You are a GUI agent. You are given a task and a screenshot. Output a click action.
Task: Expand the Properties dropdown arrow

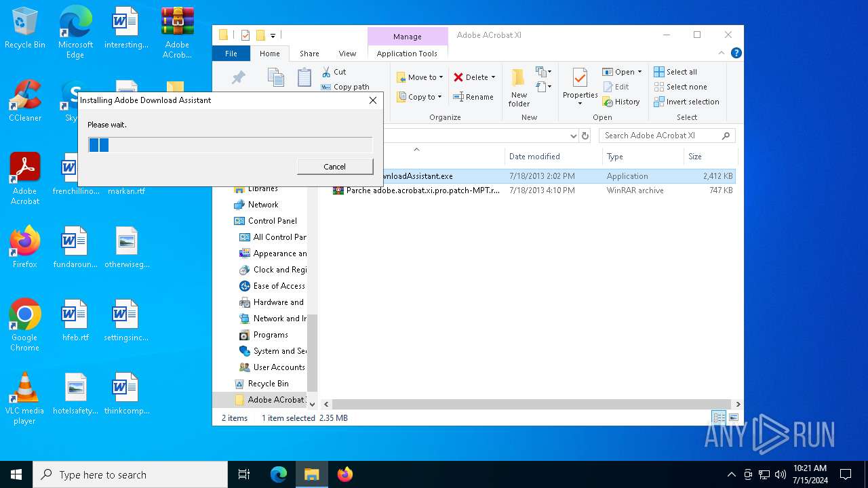pyautogui.click(x=580, y=104)
